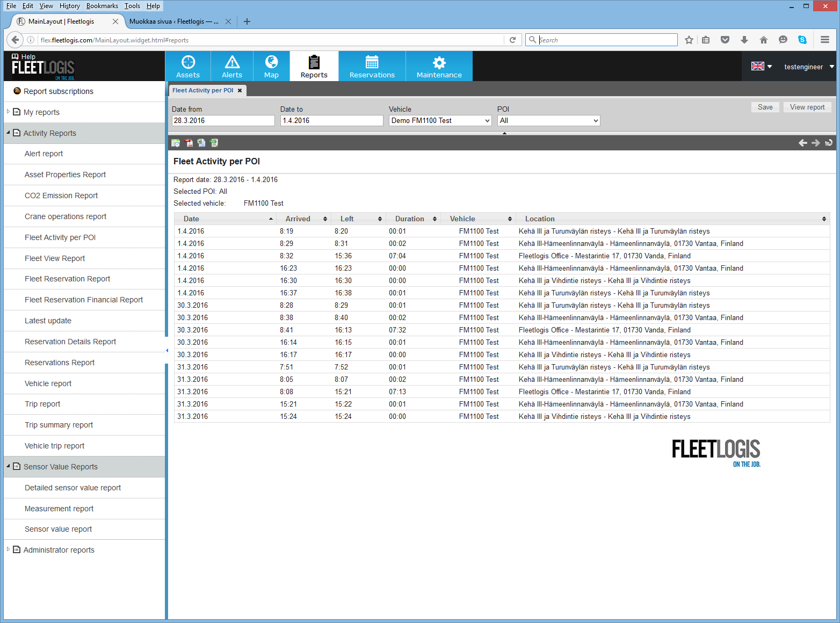
Task: Open the Trip summary report
Action: (x=59, y=425)
